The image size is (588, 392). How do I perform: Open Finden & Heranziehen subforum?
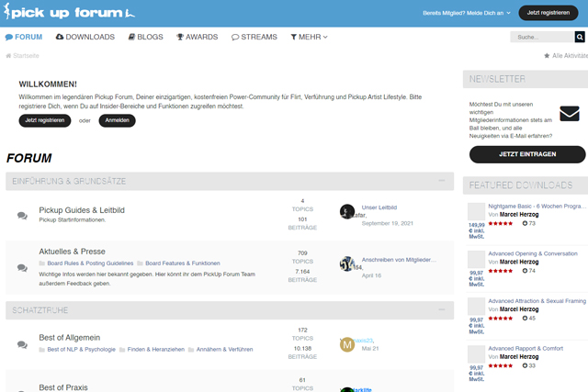[156, 349]
